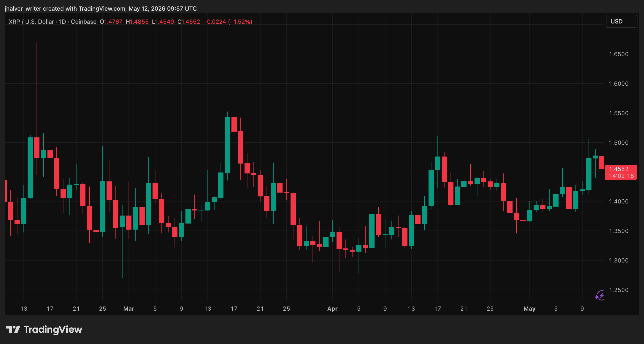Click the XRP / U.S. Dollar symbol title
This screenshot has height=344, width=644.
pos(31,22)
